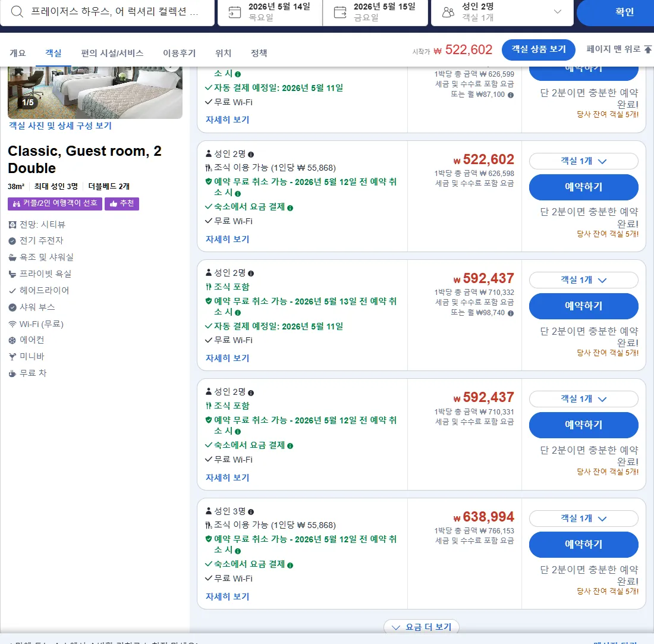The width and height of the screenshot is (654, 644).
Task: Go to the 위치 tab
Action: [x=223, y=53]
